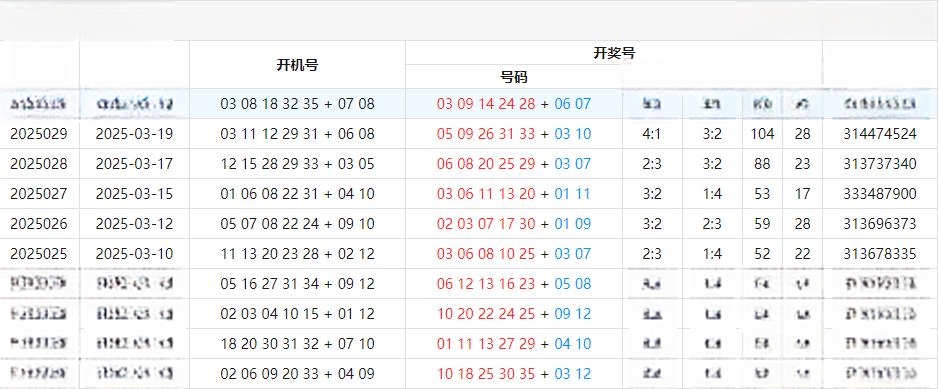Select issue number 2025027
The width and height of the screenshot is (939, 389).
(x=39, y=194)
